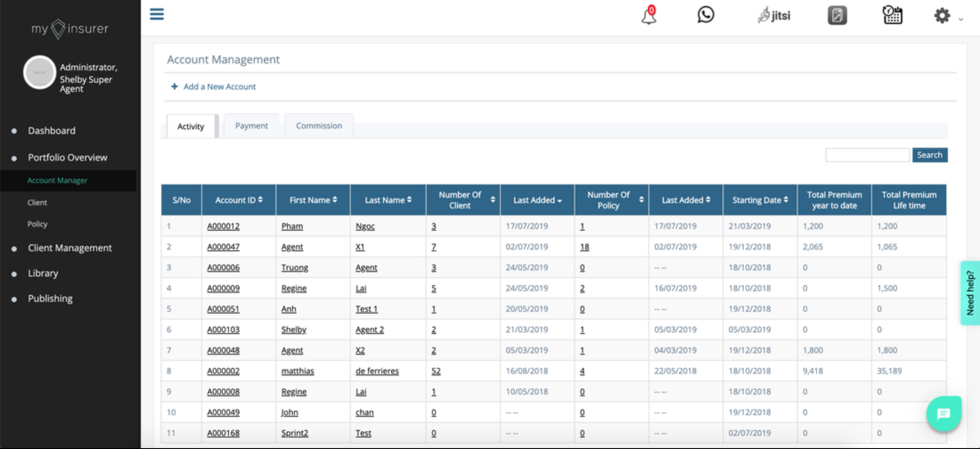Image resolution: width=980 pixels, height=449 pixels.
Task: Open account A000168
Action: point(223,433)
